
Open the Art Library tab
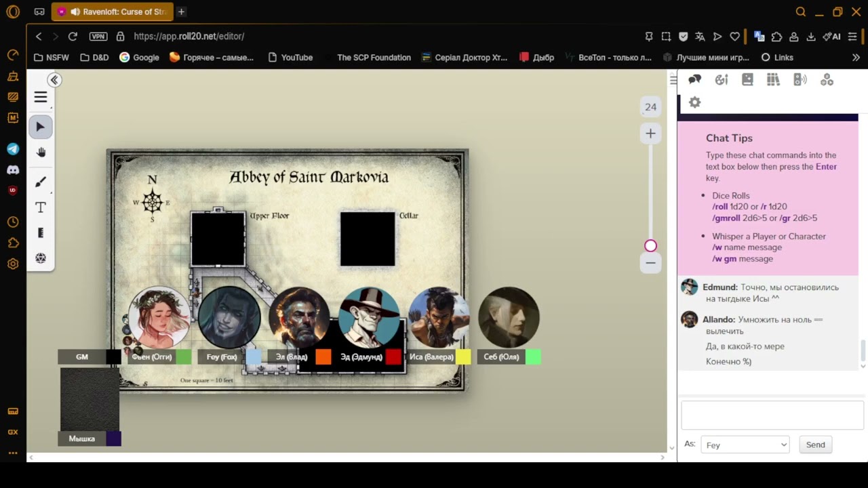(x=722, y=80)
